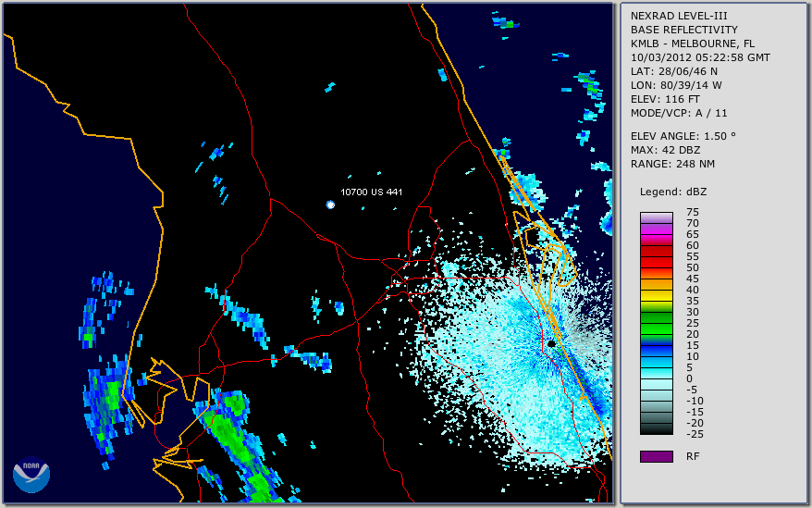This screenshot has width=812, height=508.
Task: Click the 'LON: 80/39/14 W' line
Action: 676,85
